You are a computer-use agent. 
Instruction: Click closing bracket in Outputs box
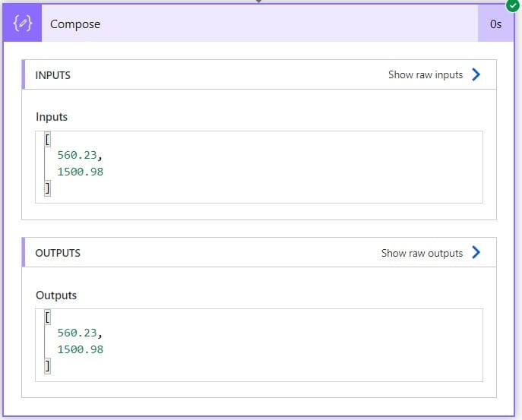(48, 366)
